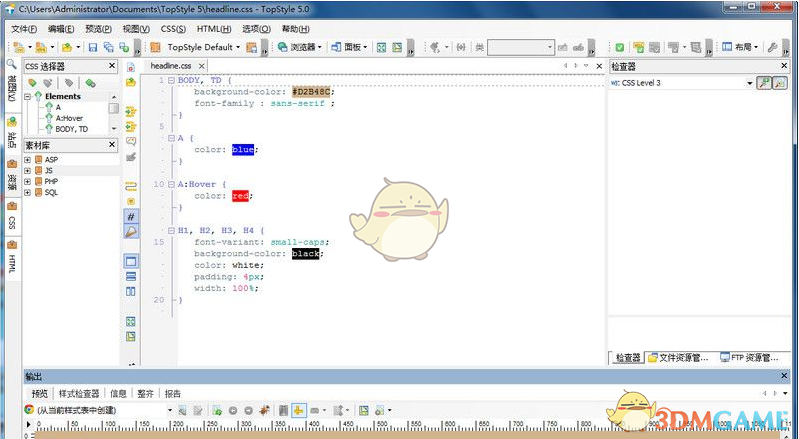The image size is (799, 439).
Task: Close the CSS 选择器 panel
Action: tap(112, 66)
